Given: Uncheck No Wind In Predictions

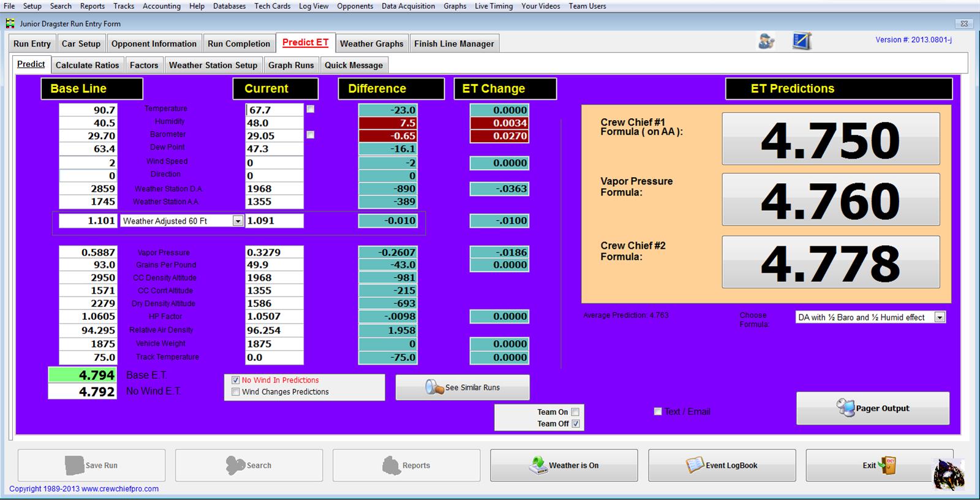Looking at the screenshot, I should (236, 381).
